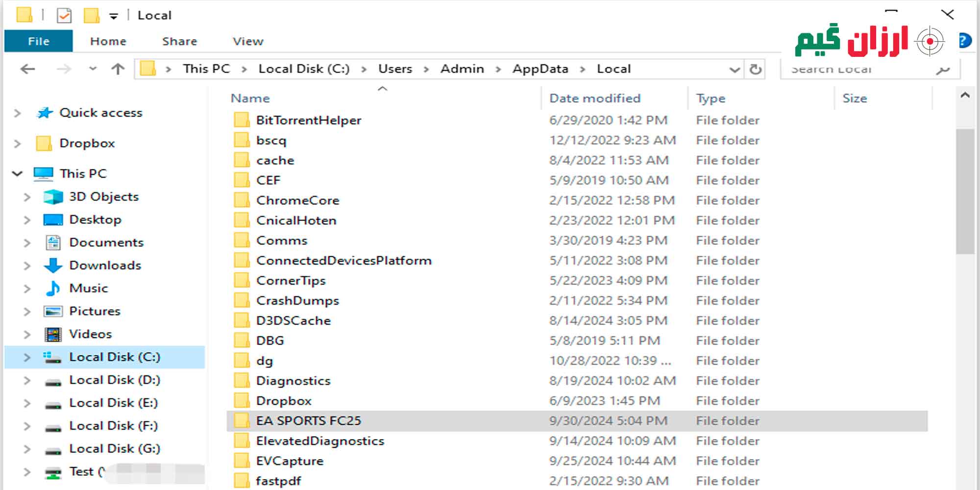Click AppData in the breadcrumb path
This screenshot has width=980, height=490.
pos(540,69)
